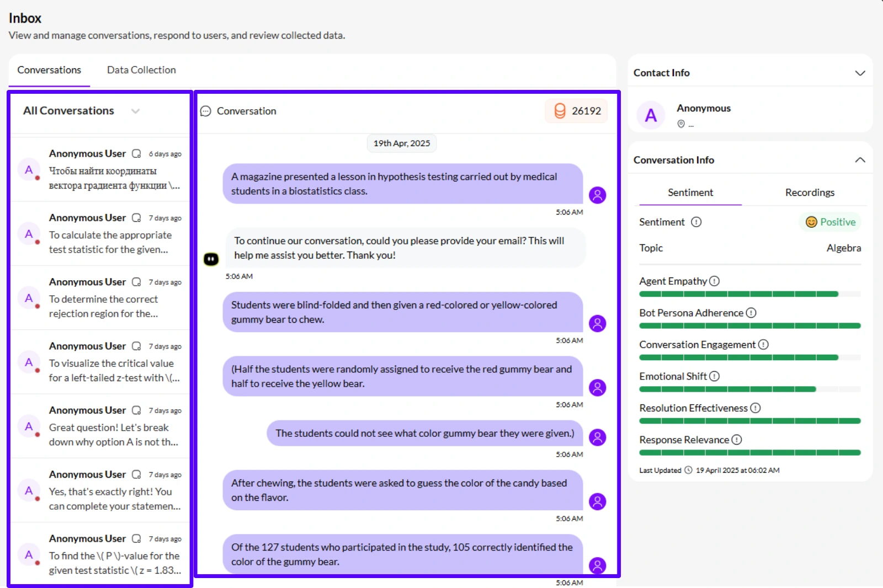The width and height of the screenshot is (883, 588).
Task: Click the user avatar beside the randomly assigned message
Action: (x=597, y=387)
